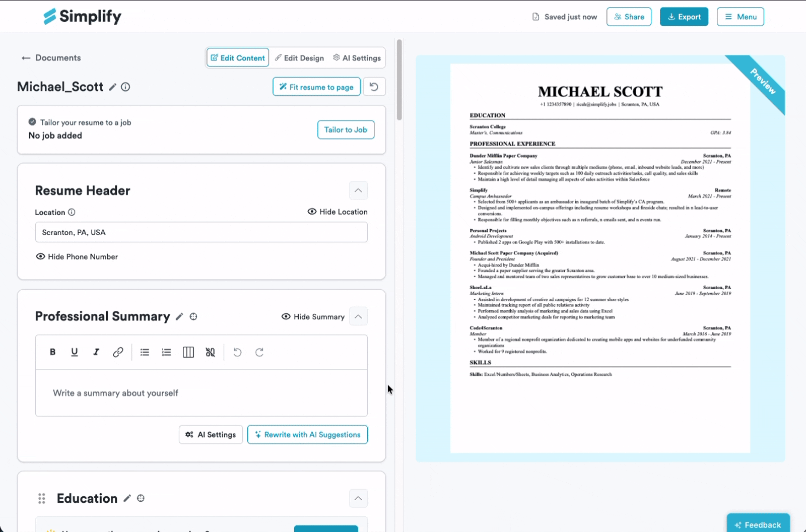Toggle Hide Summary visibility
The width and height of the screenshot is (806, 532).
click(x=313, y=316)
